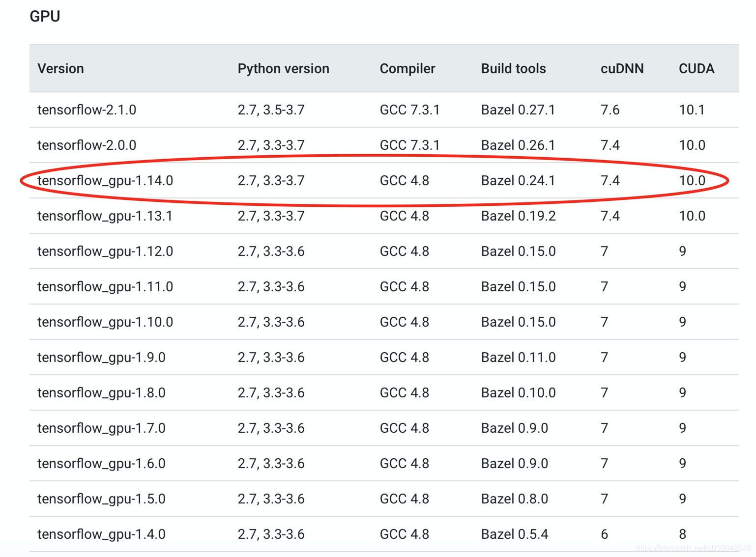Click the tensorflow_gpu-1.13.1 version cell
This screenshot has height=557, width=756.
tap(105, 216)
